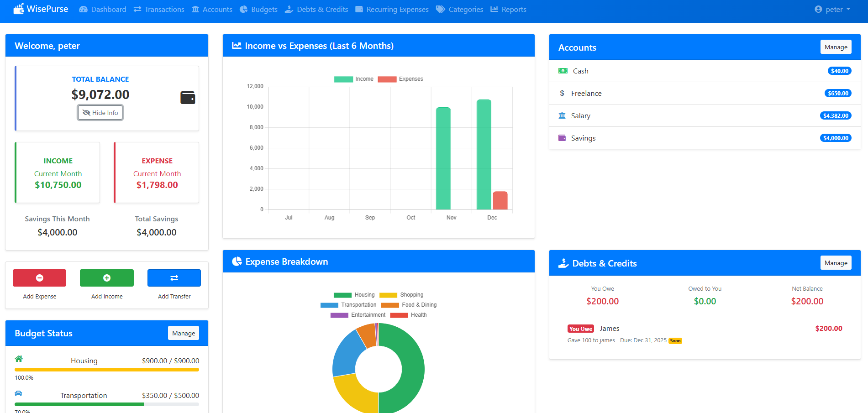Viewport: 868px width, 413px height.
Task: Click the bank icon beside Salary
Action: 562,115
